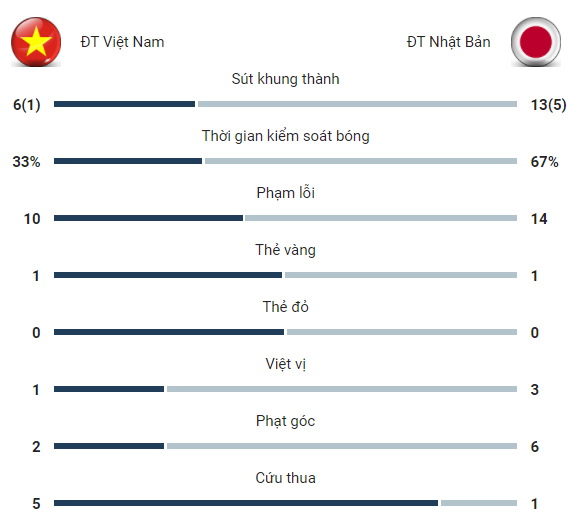Screen dimensions: 569x513
Task: Click the Thẻ vàng comparison bar
Action: point(285,275)
